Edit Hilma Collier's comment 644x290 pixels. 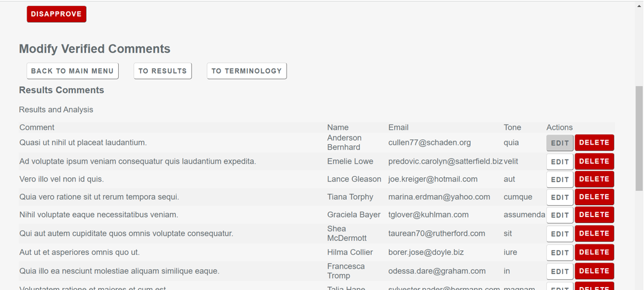tap(559, 253)
